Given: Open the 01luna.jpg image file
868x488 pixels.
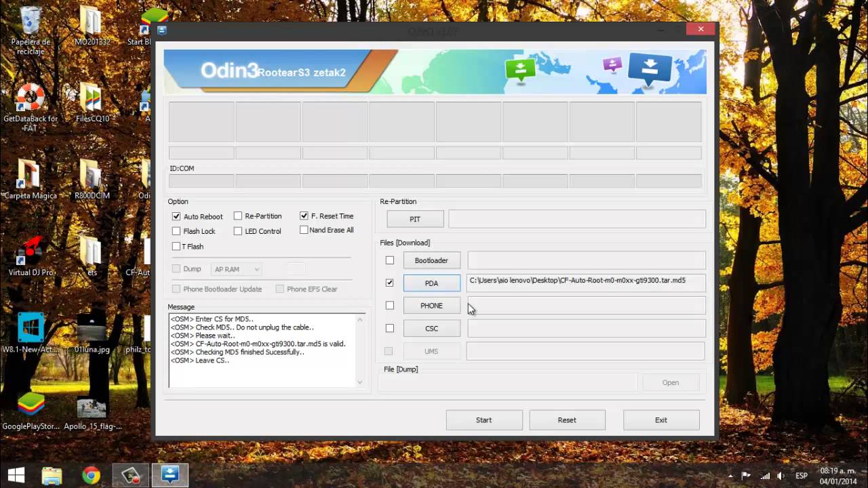Looking at the screenshot, I should 92,333.
